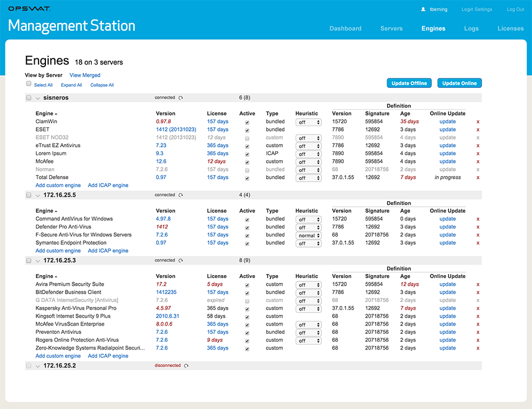Remove Defender Pro Anti-Virus engine

[478, 227]
